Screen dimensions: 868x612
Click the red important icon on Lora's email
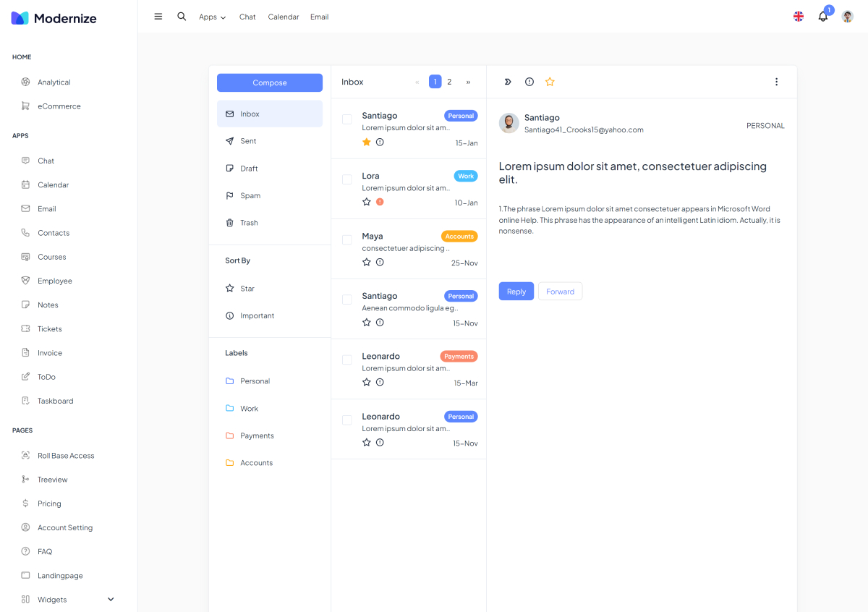380,202
